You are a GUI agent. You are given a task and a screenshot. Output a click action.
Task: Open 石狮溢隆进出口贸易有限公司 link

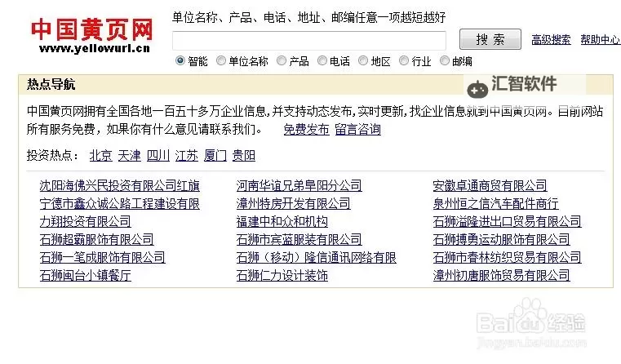coord(507,221)
